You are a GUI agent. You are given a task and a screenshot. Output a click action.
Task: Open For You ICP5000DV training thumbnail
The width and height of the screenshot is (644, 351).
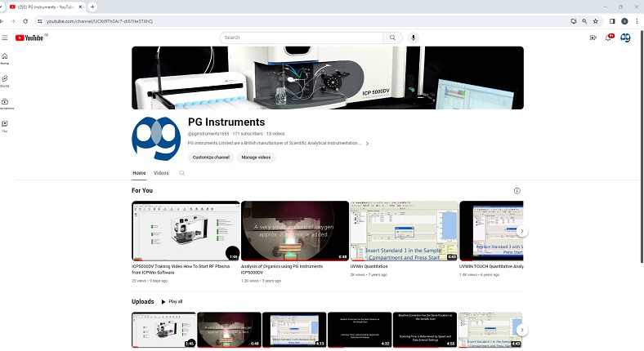coord(186,231)
